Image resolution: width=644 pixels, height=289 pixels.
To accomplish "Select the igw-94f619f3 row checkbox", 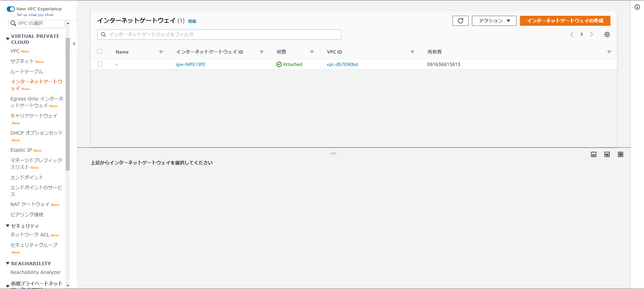I will [x=100, y=64].
